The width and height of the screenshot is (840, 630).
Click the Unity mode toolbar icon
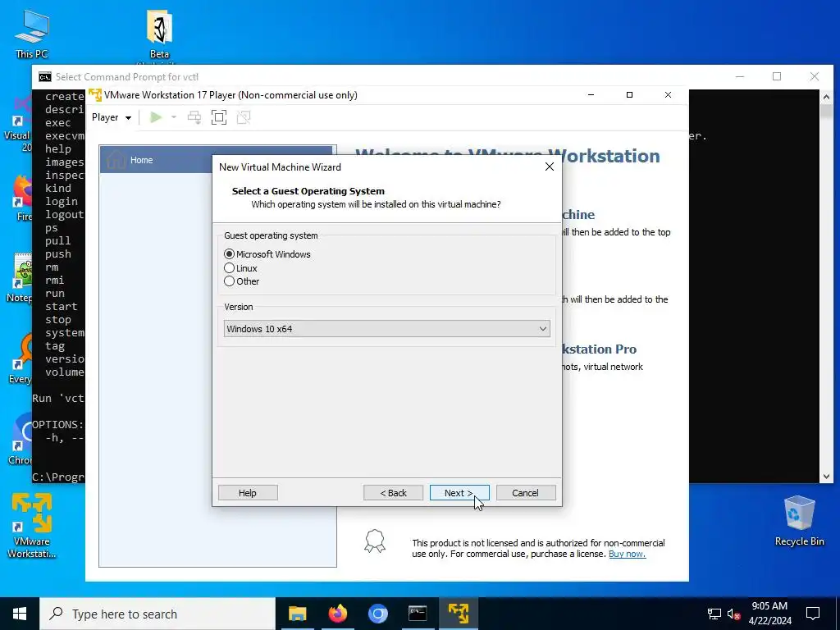coord(244,117)
